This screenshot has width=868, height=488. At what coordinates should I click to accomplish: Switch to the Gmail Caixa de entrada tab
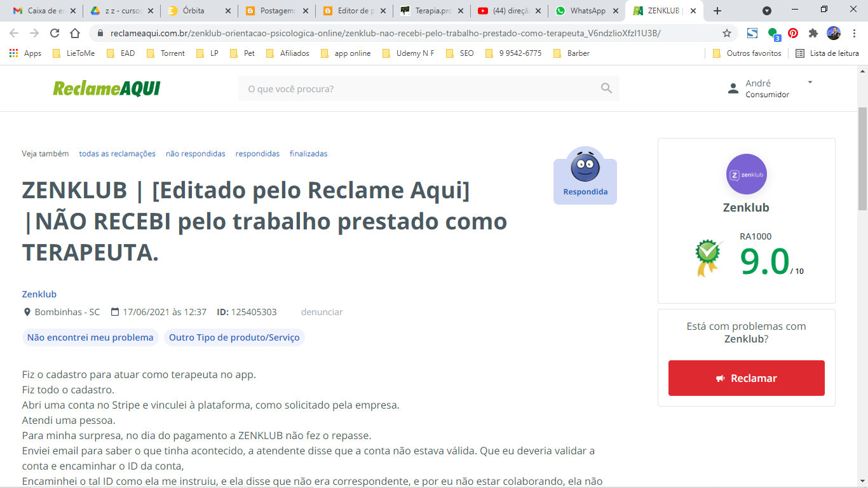(x=43, y=11)
